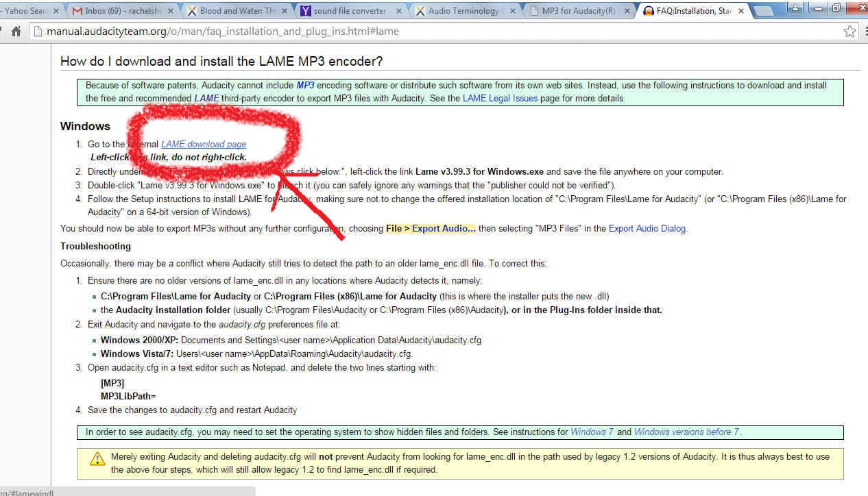Open the LAME download page link
The width and height of the screenshot is (868, 496).
204,145
